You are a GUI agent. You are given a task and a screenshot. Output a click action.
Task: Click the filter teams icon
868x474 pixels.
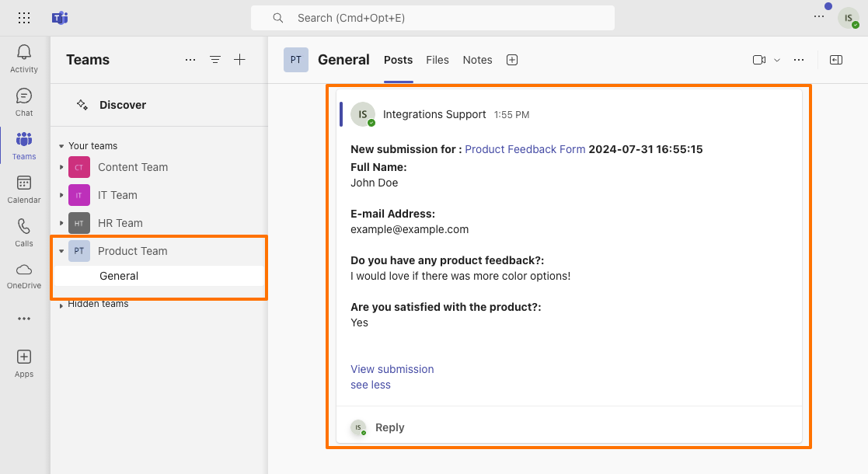pyautogui.click(x=215, y=60)
